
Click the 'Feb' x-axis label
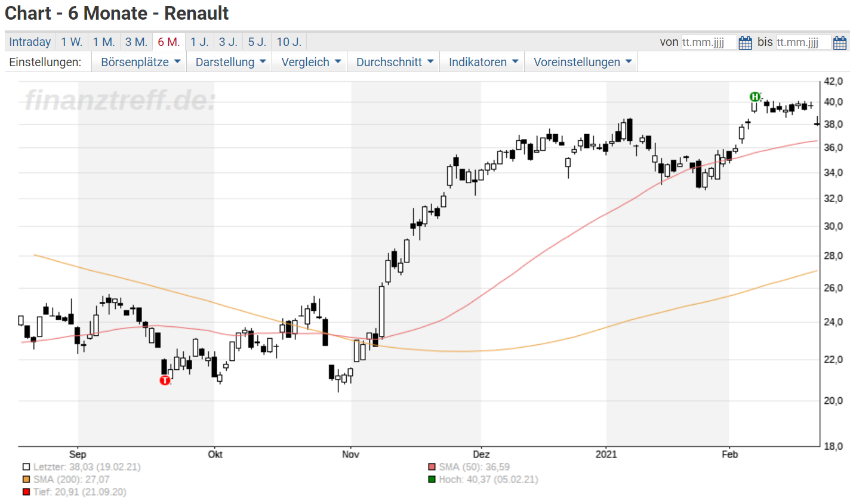729,454
